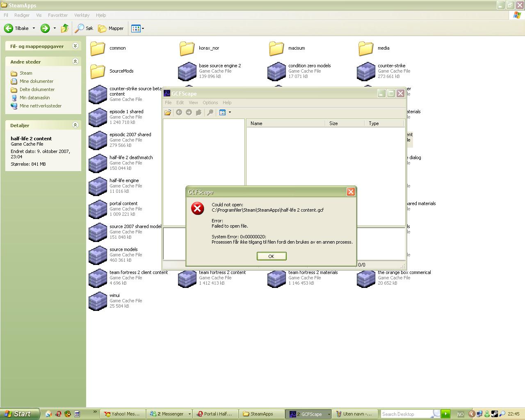
Task: Click the Up folder icon in GCFScape toolbar
Action: point(199,112)
